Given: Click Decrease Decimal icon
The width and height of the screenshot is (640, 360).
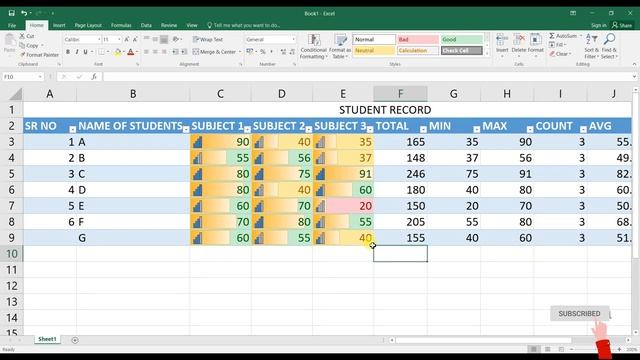Looking at the screenshot, I should pos(292,52).
